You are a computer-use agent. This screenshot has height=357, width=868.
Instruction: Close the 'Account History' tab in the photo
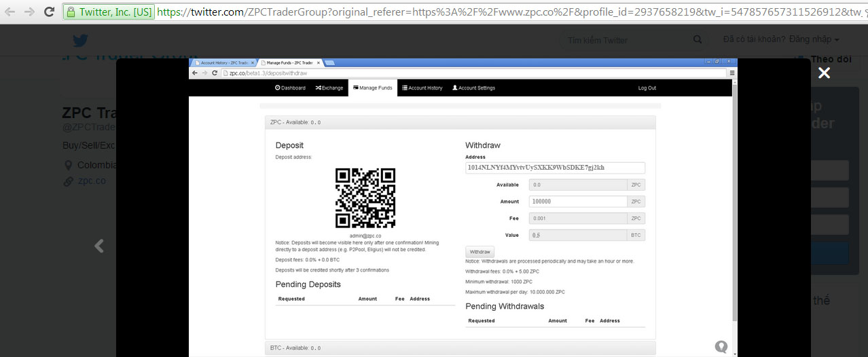pyautogui.click(x=253, y=62)
